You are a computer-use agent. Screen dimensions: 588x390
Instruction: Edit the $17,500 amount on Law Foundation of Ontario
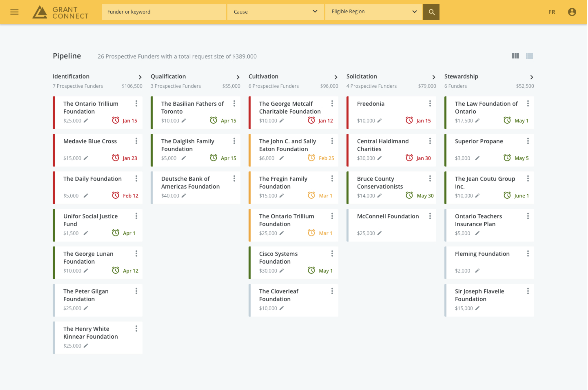(x=478, y=121)
